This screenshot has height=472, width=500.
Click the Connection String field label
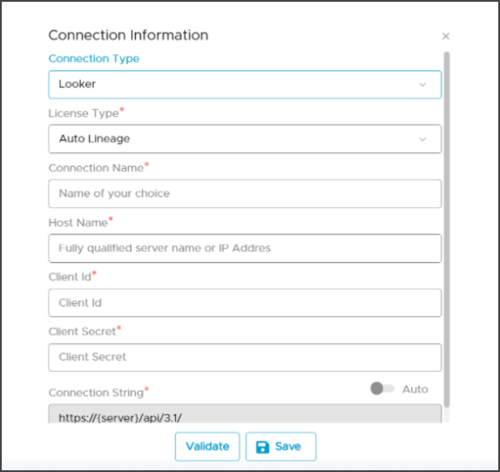[96, 393]
